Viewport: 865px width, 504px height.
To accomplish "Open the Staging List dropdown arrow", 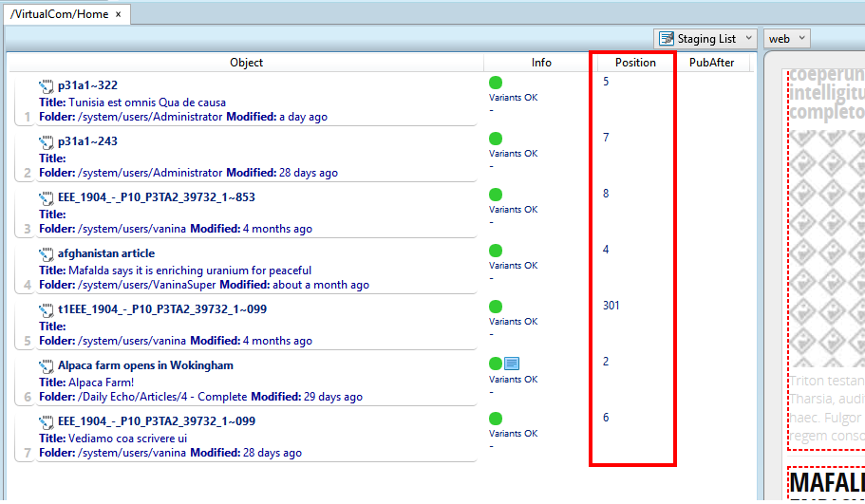I will 748,38.
